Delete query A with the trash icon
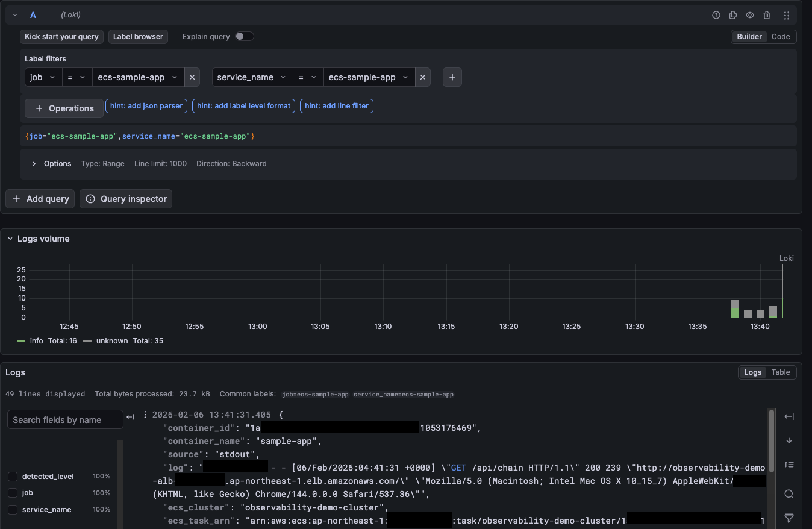 coord(767,15)
